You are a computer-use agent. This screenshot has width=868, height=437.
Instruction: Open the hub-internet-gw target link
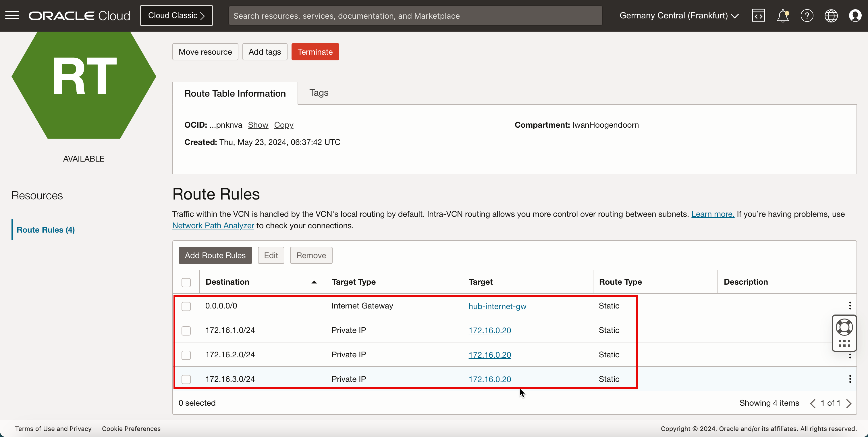coord(497,306)
